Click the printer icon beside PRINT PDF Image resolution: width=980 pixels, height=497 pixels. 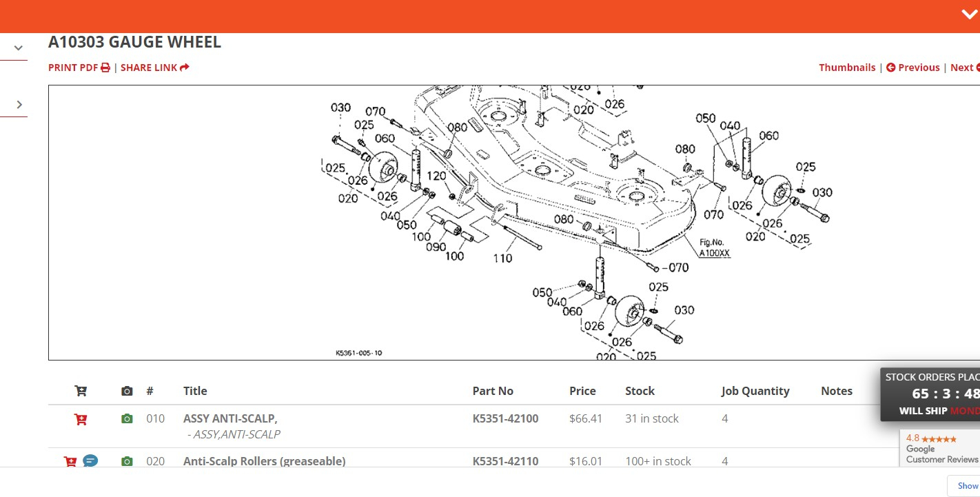pyautogui.click(x=105, y=68)
